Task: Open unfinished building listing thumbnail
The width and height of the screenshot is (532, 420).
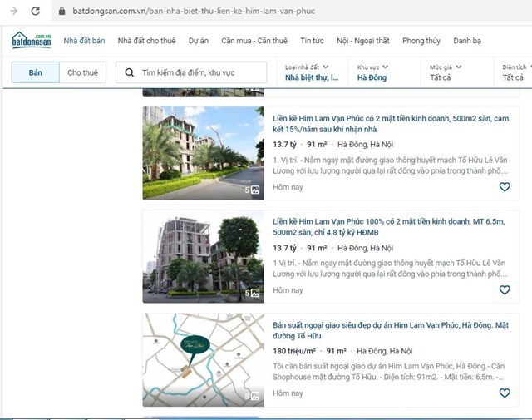Action: point(203,256)
